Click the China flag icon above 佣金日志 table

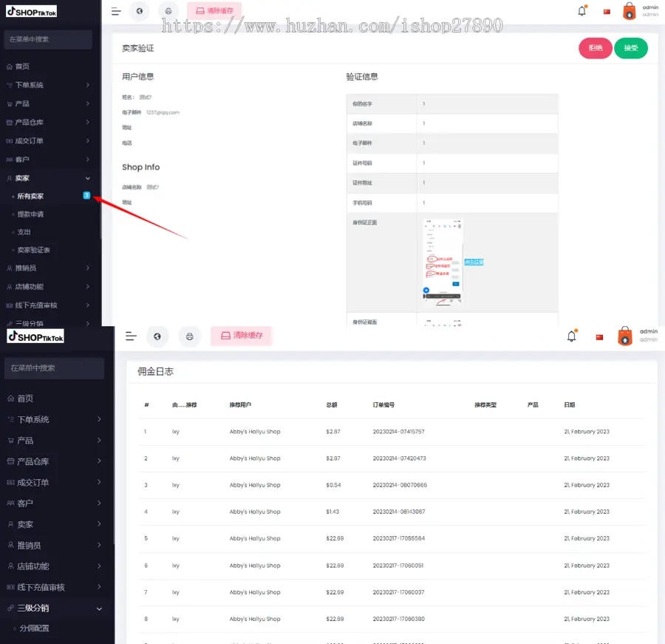click(x=599, y=337)
